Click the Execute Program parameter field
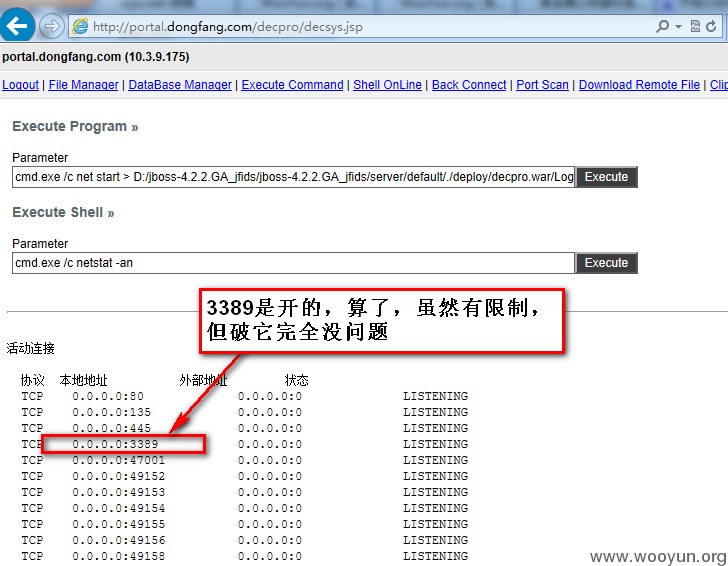728x566 pixels. (x=293, y=177)
